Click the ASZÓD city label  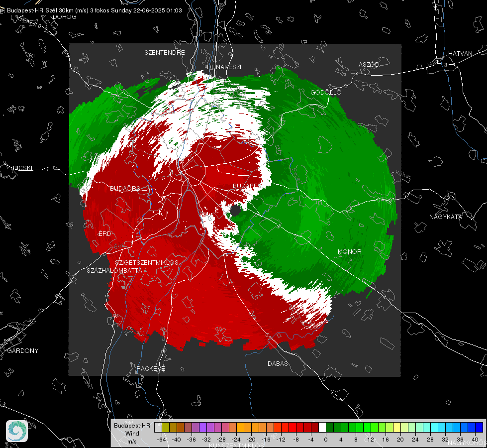(369, 65)
